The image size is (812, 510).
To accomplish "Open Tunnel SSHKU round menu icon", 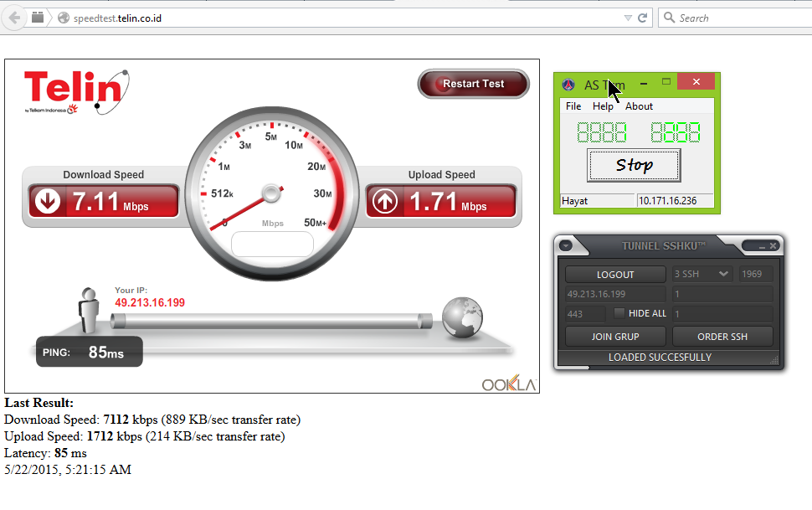I will tap(566, 245).
